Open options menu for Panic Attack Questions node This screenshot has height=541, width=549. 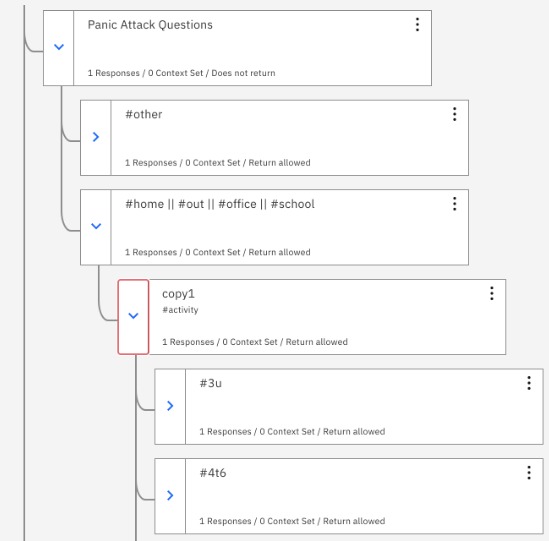[x=417, y=25]
